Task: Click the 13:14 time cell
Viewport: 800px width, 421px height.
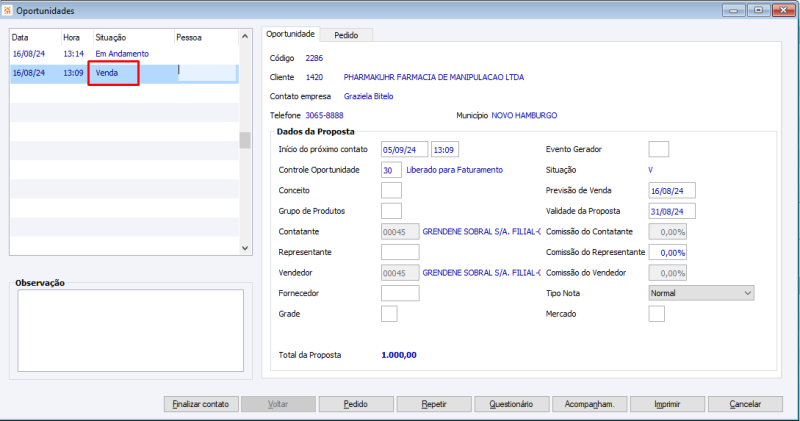Action: [73, 54]
